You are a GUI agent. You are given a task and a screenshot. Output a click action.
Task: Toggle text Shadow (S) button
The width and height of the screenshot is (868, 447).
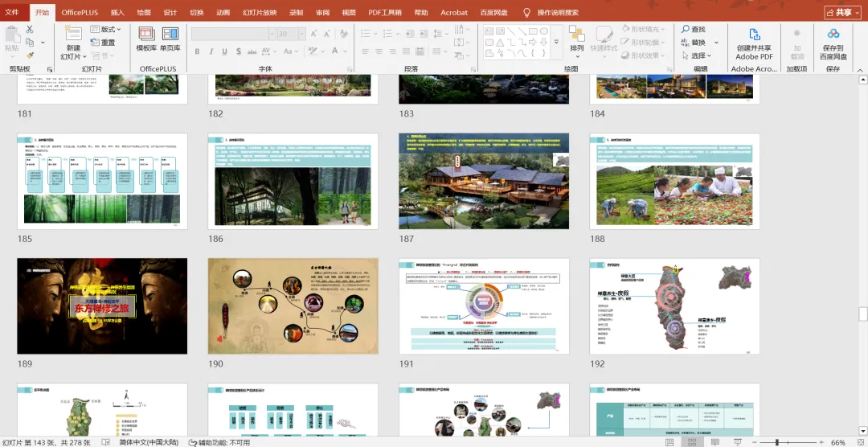239,51
